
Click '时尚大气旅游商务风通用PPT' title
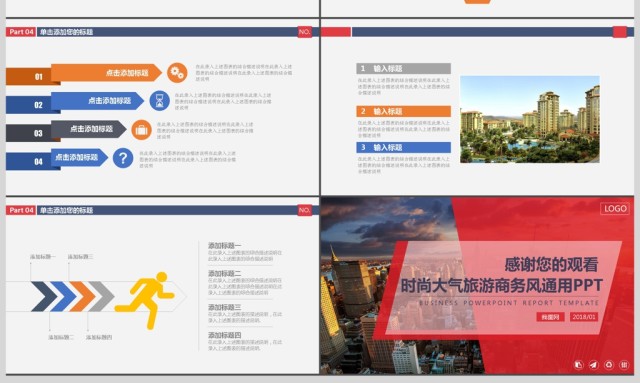[x=502, y=286]
